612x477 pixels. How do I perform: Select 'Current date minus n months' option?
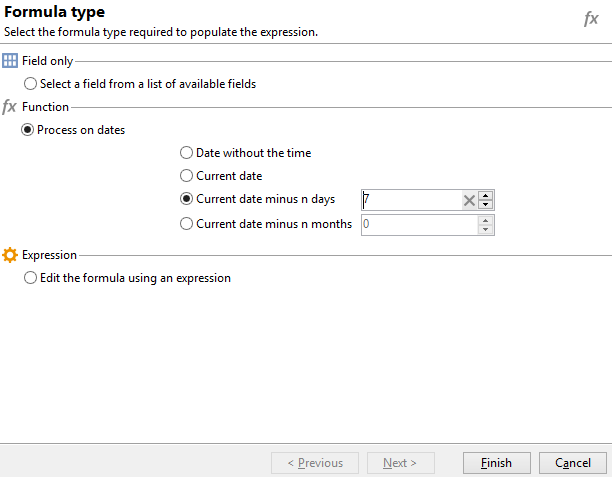tap(187, 224)
